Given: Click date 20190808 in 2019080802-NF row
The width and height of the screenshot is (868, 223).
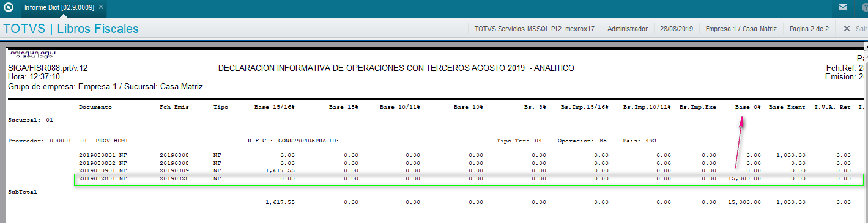Looking at the screenshot, I should pyautogui.click(x=174, y=163).
